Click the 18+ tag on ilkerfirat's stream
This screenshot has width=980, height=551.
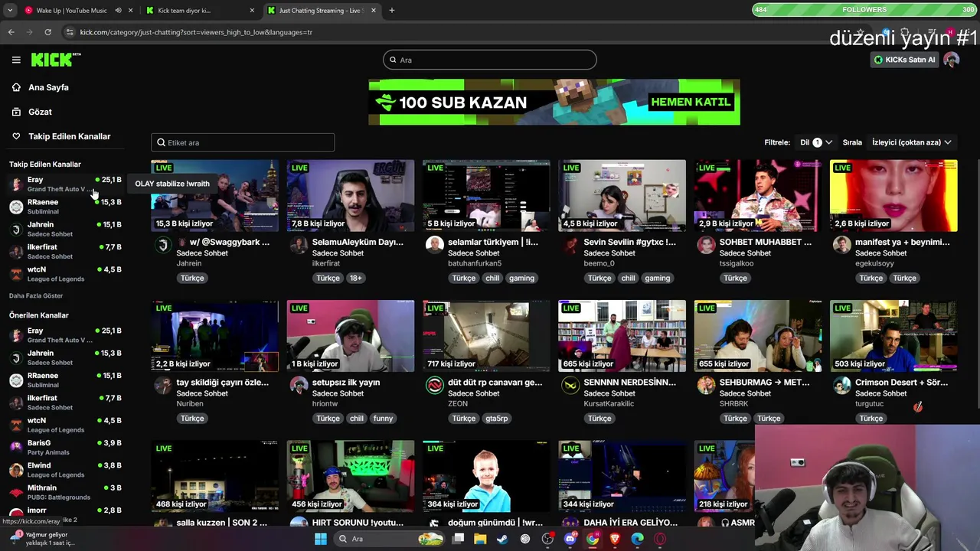(355, 278)
